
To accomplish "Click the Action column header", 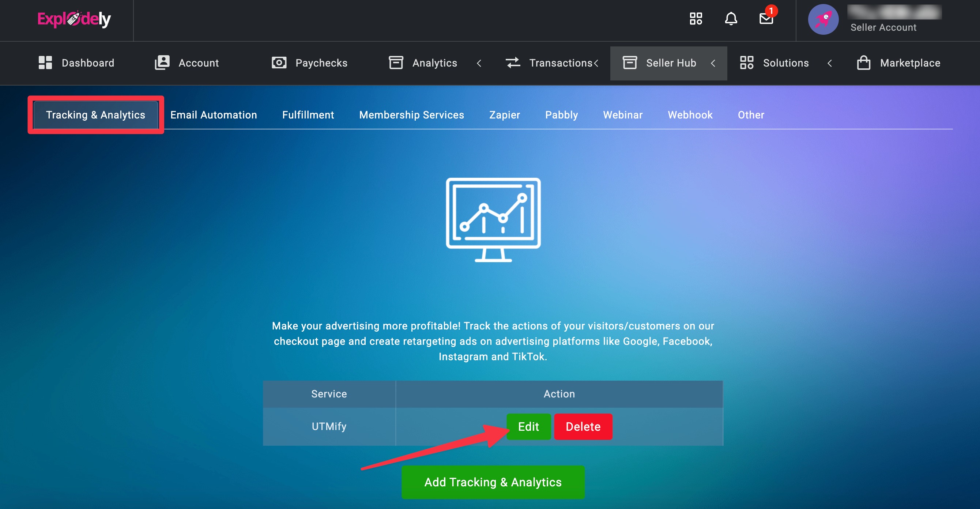I will point(559,394).
